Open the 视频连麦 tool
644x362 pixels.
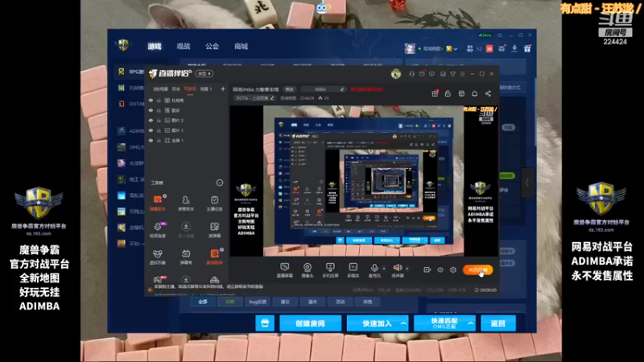pyautogui.click(x=158, y=230)
